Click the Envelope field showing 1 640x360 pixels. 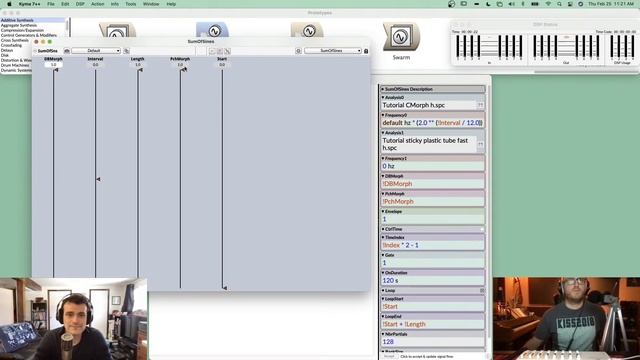(x=432, y=219)
